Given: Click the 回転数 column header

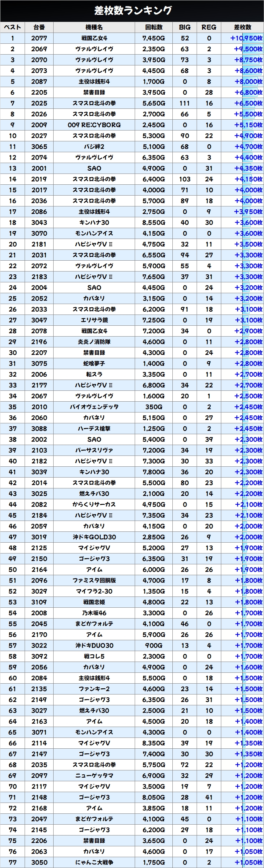Looking at the screenshot, I should click(x=154, y=27).
